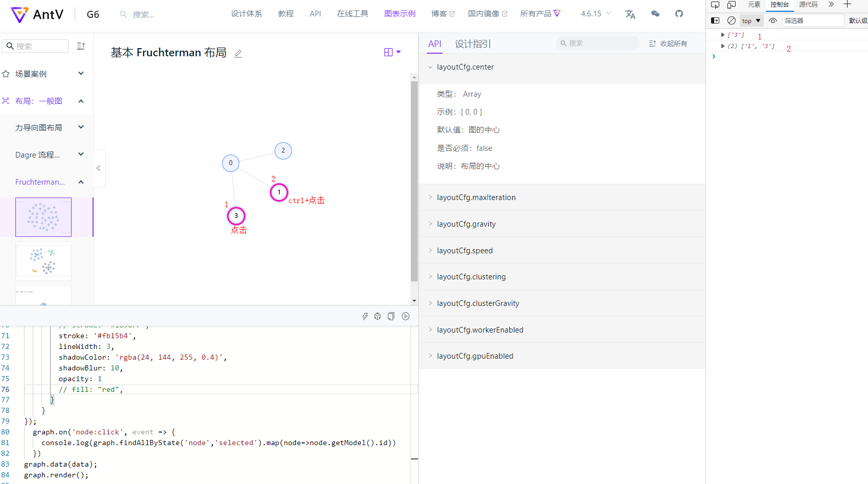The image size is (868, 484).
Task: Click the pencil edit icon next to the page title
Action: tap(237, 53)
